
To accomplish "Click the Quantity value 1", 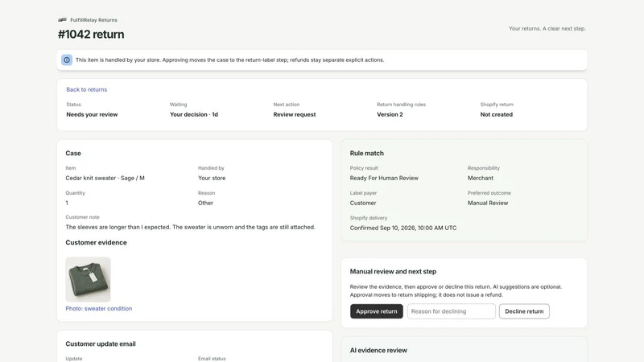I will (67, 203).
